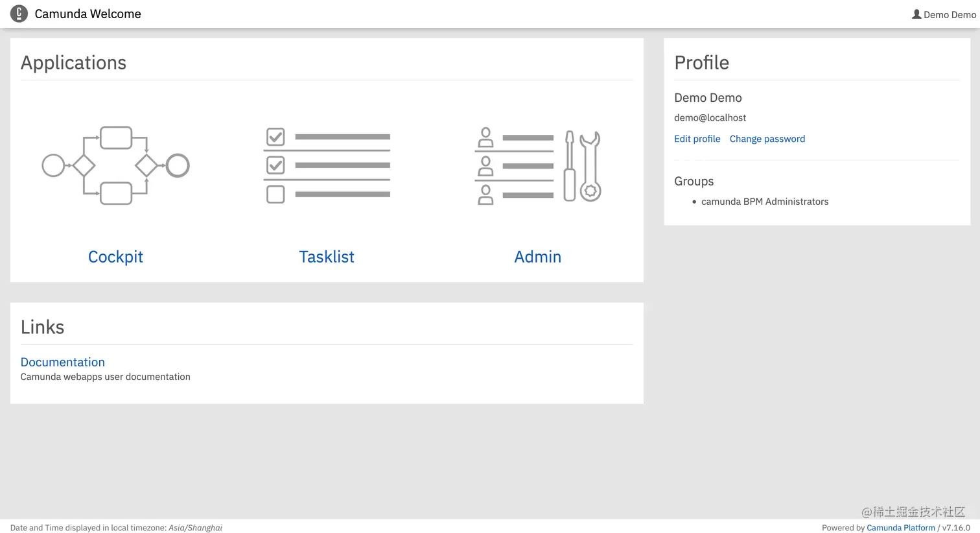Click the Tasklist checklist illustration
The image size is (980, 533).
(x=327, y=166)
